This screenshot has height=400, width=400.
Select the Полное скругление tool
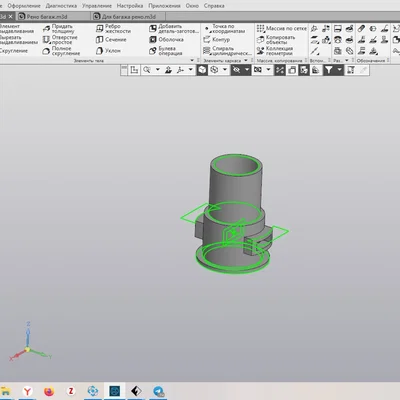click(x=61, y=51)
